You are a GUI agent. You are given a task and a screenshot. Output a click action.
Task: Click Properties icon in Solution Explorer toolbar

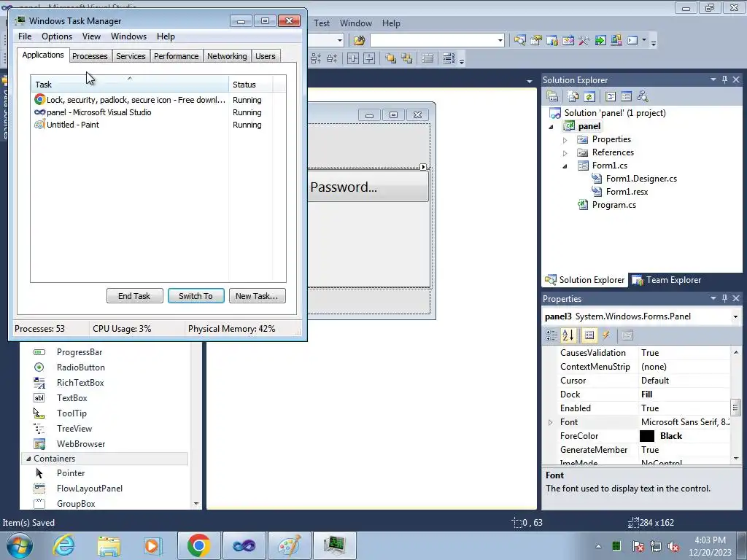(x=552, y=97)
